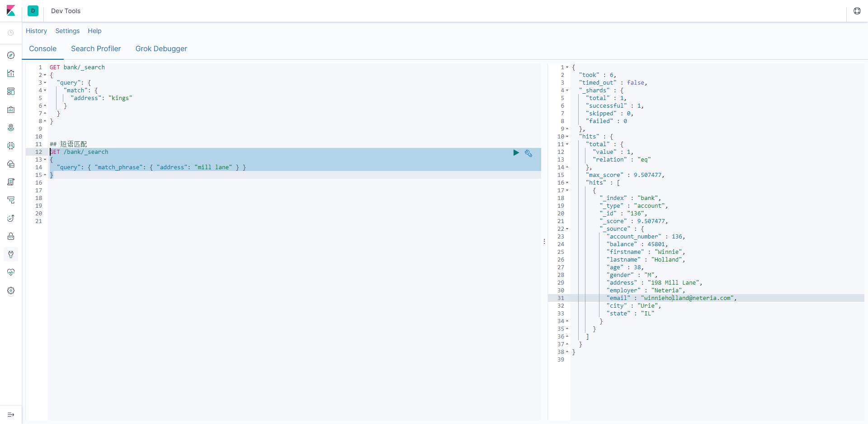The width and height of the screenshot is (868, 424).
Task: Open Infrastructure from the sidebar
Action: tap(11, 164)
